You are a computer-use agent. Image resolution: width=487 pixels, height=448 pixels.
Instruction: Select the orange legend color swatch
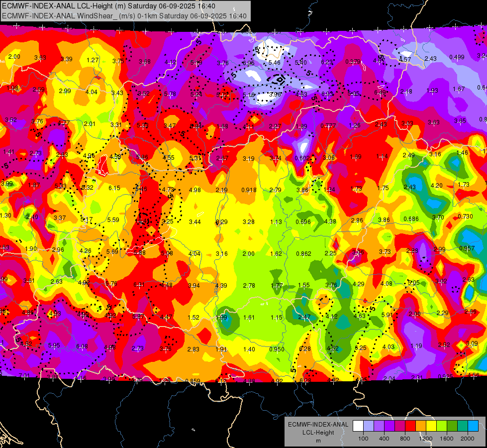click(421, 426)
